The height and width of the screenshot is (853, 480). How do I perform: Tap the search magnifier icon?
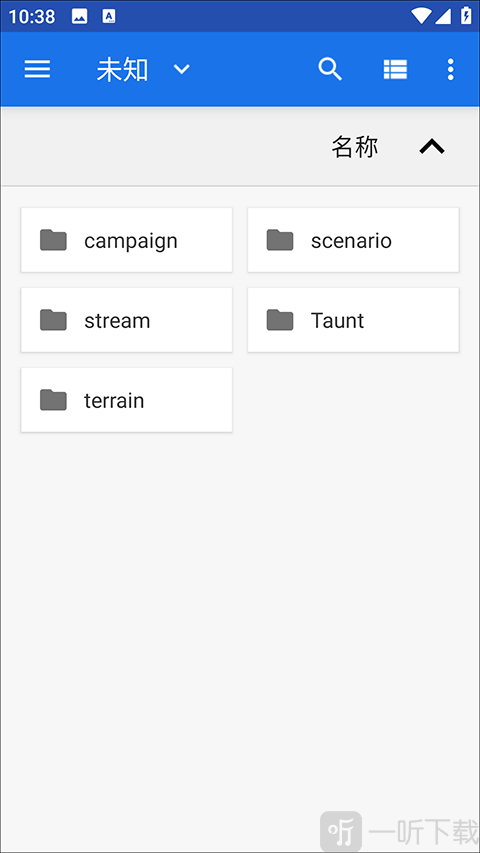[330, 70]
